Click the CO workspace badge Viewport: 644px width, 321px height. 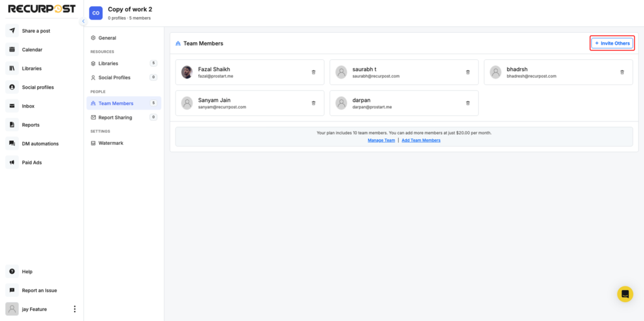[x=96, y=13]
